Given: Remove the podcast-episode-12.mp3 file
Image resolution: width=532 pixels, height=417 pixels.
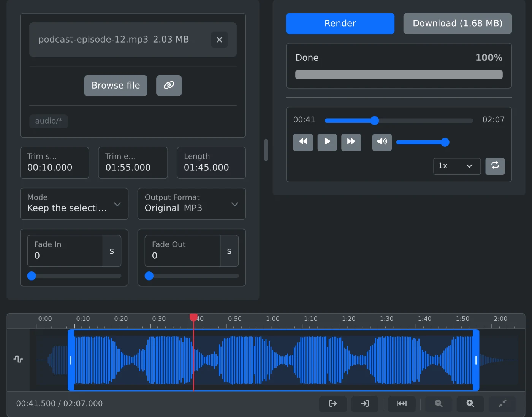Looking at the screenshot, I should tap(219, 40).
